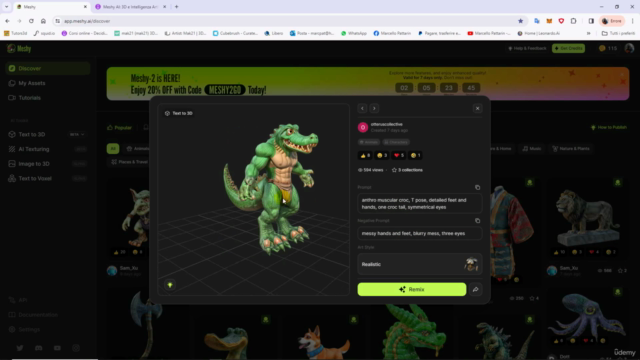Select the Realistic art style box
The width and height of the screenshot is (640, 360).
pos(420,264)
